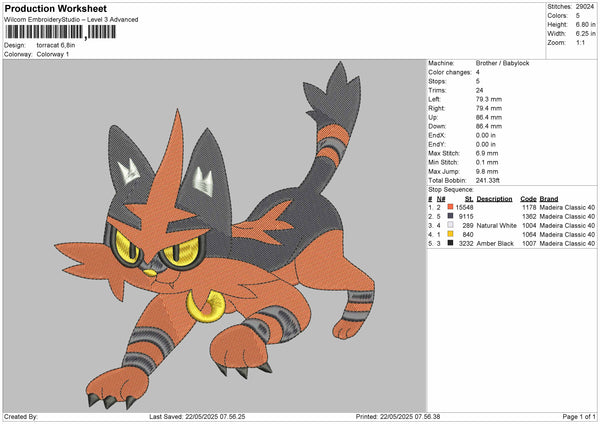This screenshot has height=424, width=600.
Task: Click the 'Stop Sequence:' heading
Action: click(x=451, y=190)
